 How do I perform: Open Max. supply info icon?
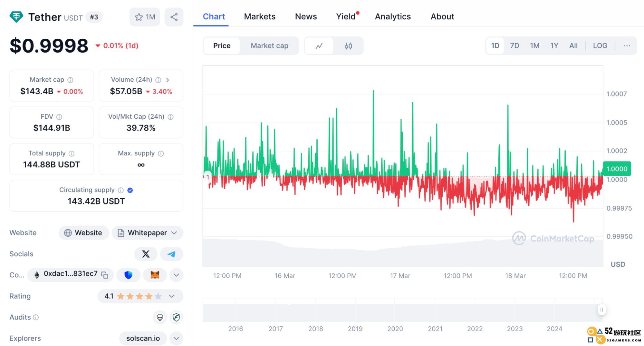(161, 153)
